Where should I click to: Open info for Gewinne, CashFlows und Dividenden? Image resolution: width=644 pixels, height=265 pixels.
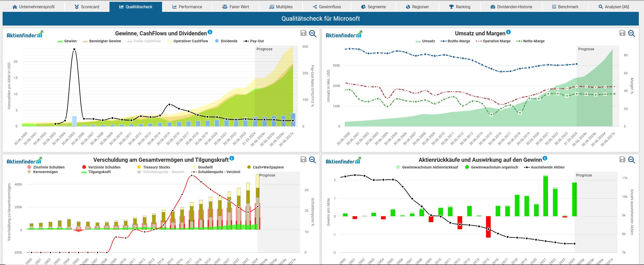(x=210, y=32)
